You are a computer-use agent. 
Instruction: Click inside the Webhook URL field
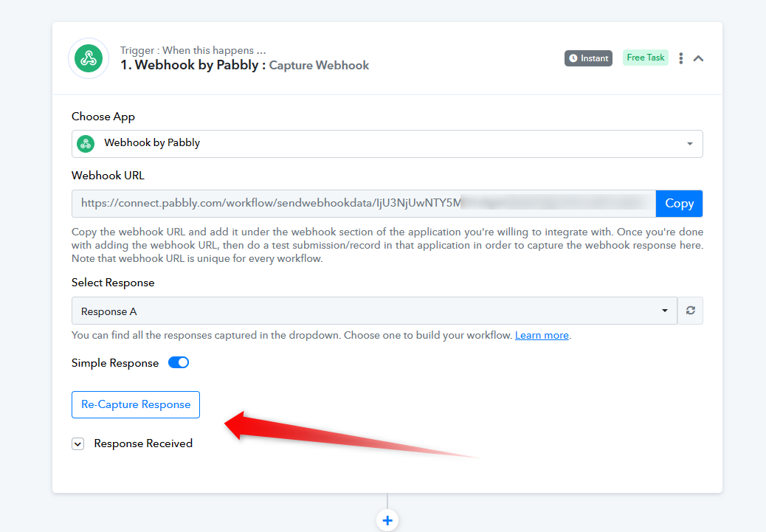coord(364,203)
